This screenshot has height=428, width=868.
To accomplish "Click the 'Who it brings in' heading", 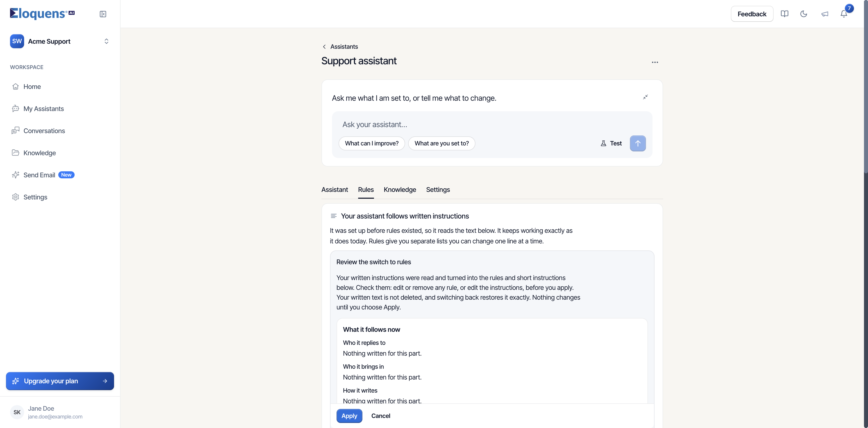I will [x=363, y=367].
